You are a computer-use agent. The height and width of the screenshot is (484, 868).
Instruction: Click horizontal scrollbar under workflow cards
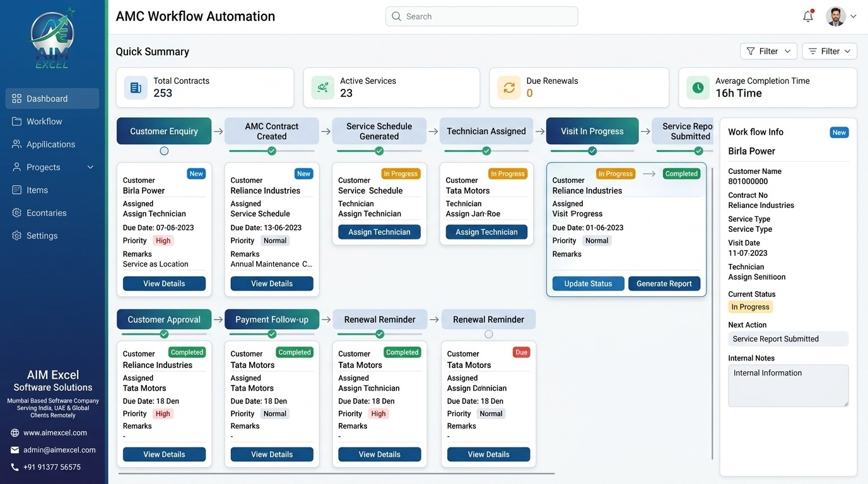[x=336, y=473]
